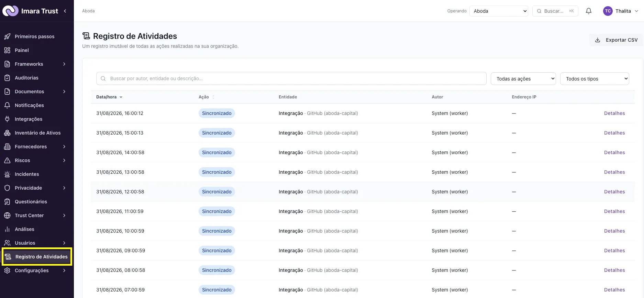Click the Entidade column header
This screenshot has width=644, height=298.
pos(288,97)
